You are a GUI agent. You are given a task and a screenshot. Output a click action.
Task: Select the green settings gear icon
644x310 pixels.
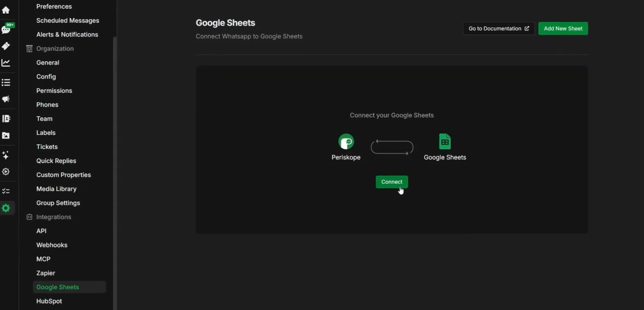6,208
